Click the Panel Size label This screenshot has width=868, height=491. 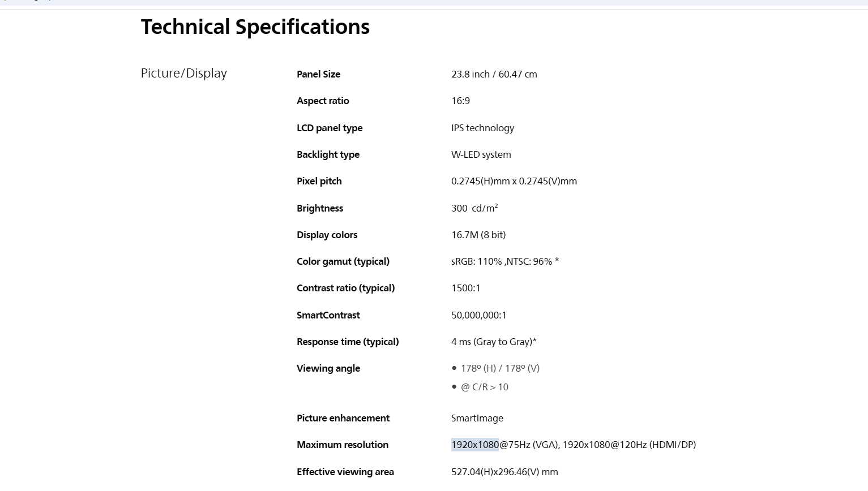318,74
